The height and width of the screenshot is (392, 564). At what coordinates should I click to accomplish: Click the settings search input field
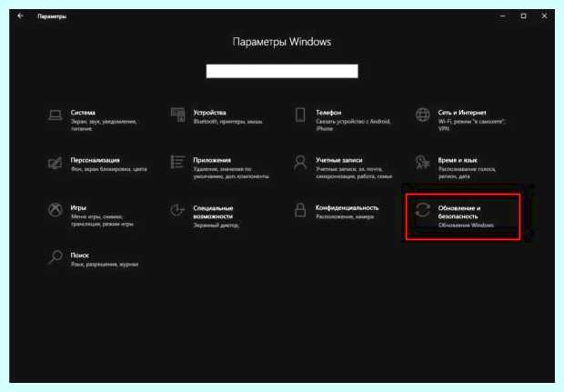click(282, 71)
